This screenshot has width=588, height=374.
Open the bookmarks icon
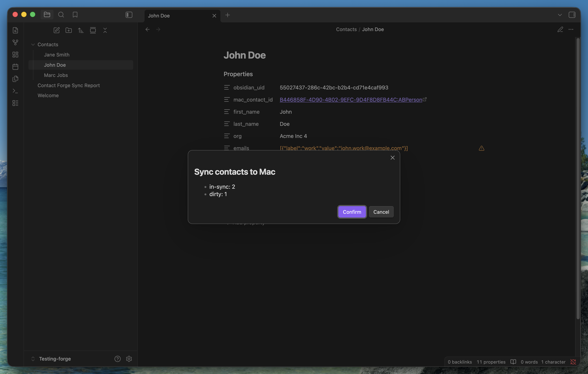(x=75, y=15)
